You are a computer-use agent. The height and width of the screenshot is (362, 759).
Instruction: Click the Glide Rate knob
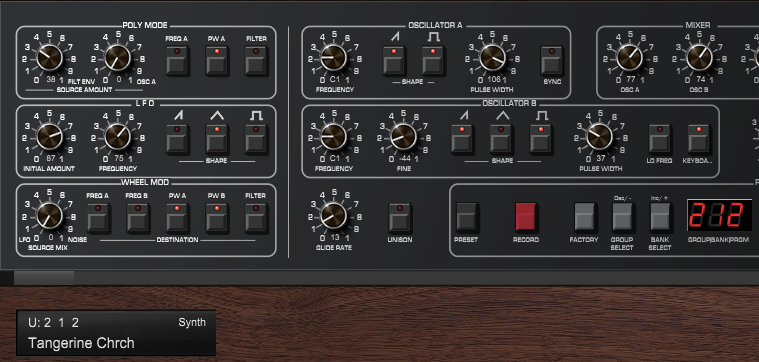tap(334, 215)
